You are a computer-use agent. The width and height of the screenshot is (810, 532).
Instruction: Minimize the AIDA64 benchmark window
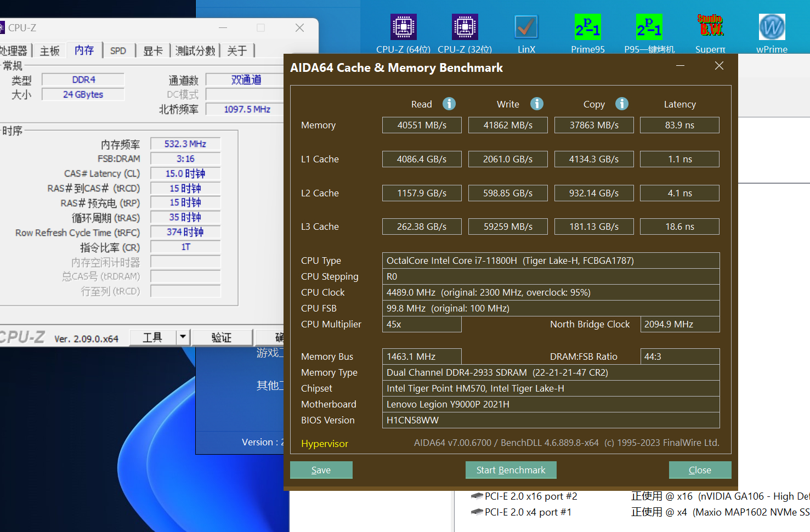point(680,66)
